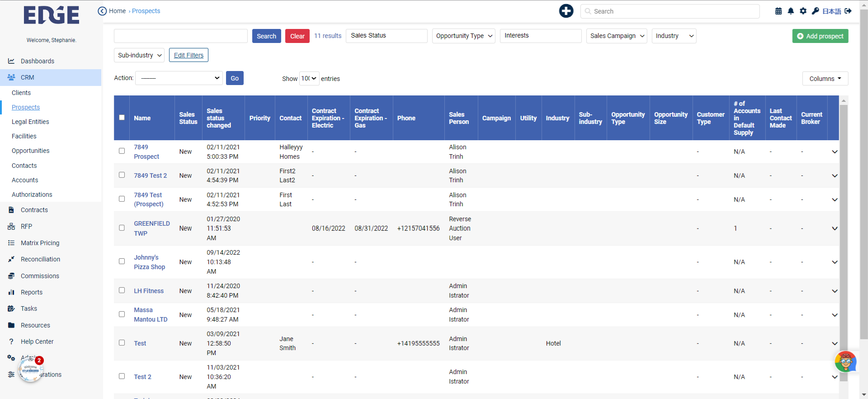Check the Johnny's Pizza Shop row checkbox
The width and height of the screenshot is (868, 399).
point(122,261)
